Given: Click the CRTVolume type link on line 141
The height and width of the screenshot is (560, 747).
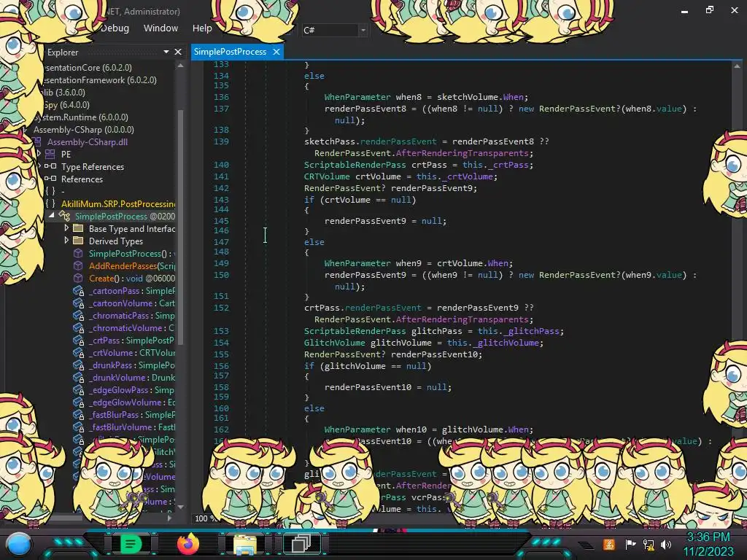Looking at the screenshot, I should [327, 176].
